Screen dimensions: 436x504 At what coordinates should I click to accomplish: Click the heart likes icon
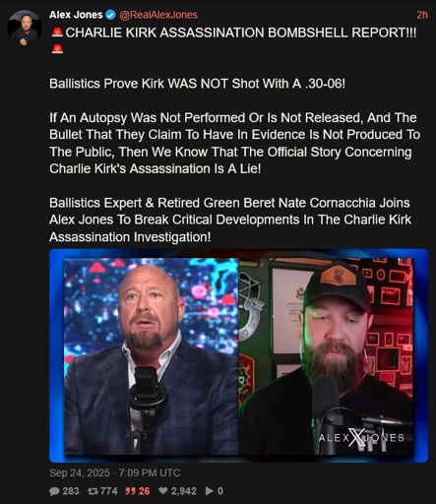(x=163, y=491)
